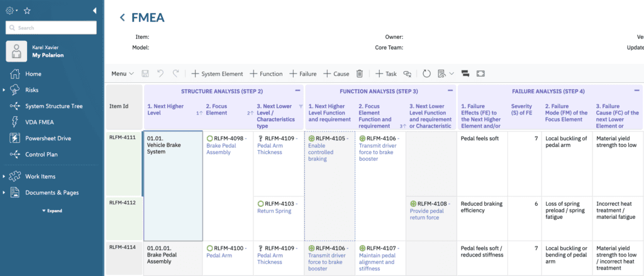Add a new System Element
Screen dimensions: 644x276
pos(217,74)
